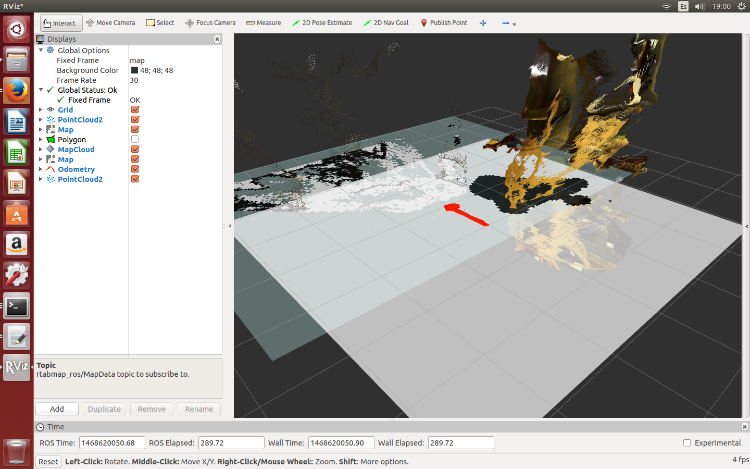Image resolution: width=750 pixels, height=469 pixels.
Task: Select the Interact tool
Action: [x=61, y=22]
